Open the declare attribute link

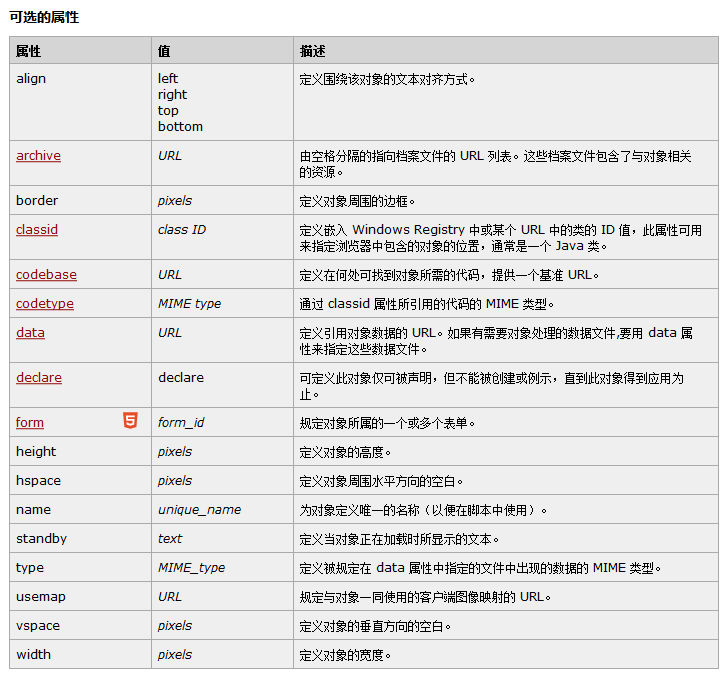[39, 378]
